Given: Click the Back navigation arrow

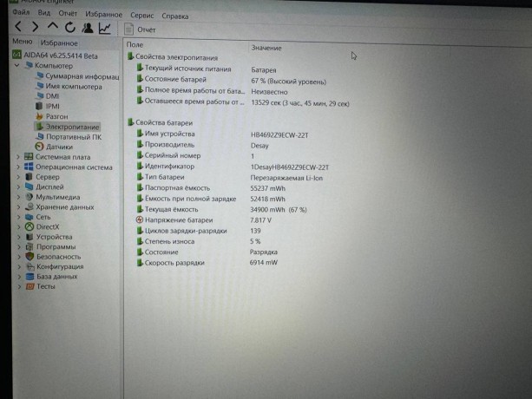Looking at the screenshot, I should pos(19,29).
